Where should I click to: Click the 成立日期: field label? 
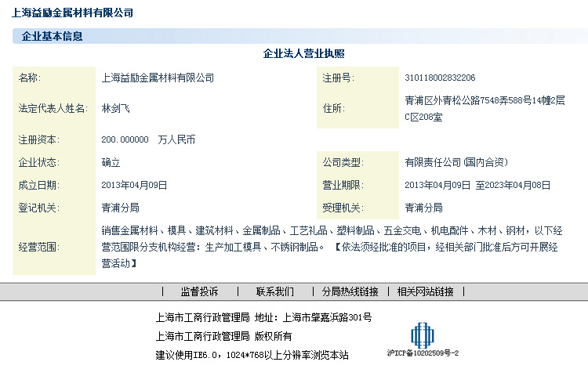(x=39, y=185)
